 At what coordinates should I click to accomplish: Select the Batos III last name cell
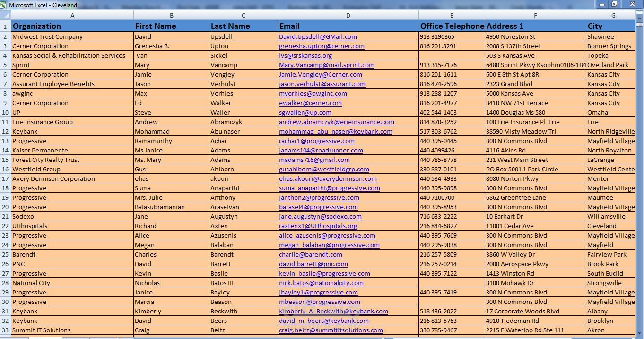pyautogui.click(x=244, y=283)
